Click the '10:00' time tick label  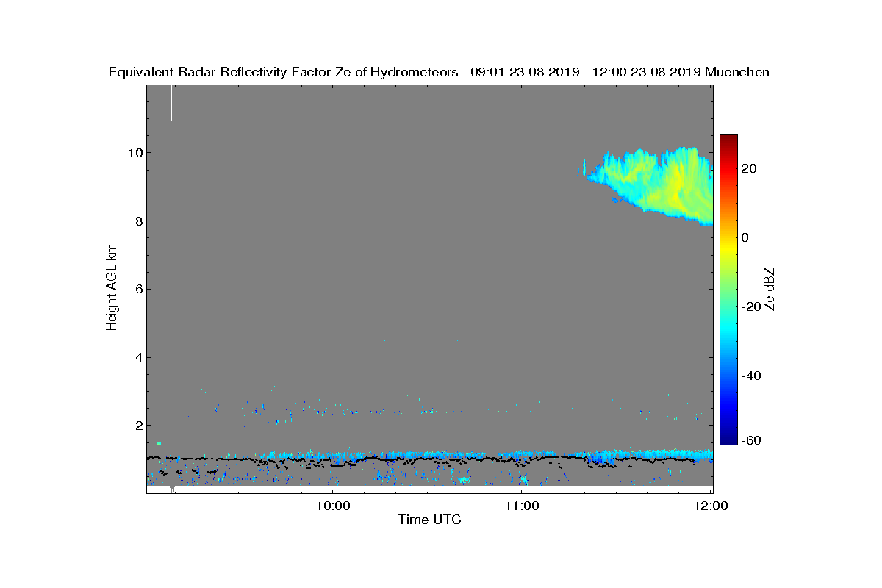pyautogui.click(x=332, y=506)
